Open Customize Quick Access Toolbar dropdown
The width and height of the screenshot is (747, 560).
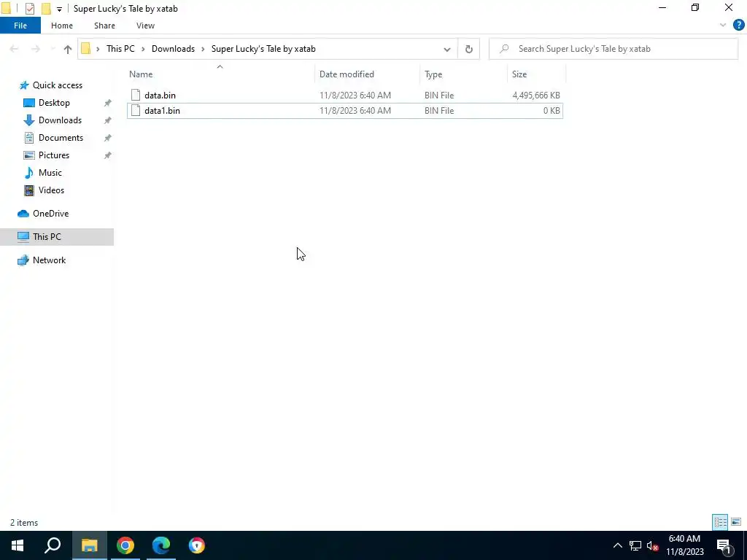tap(59, 9)
